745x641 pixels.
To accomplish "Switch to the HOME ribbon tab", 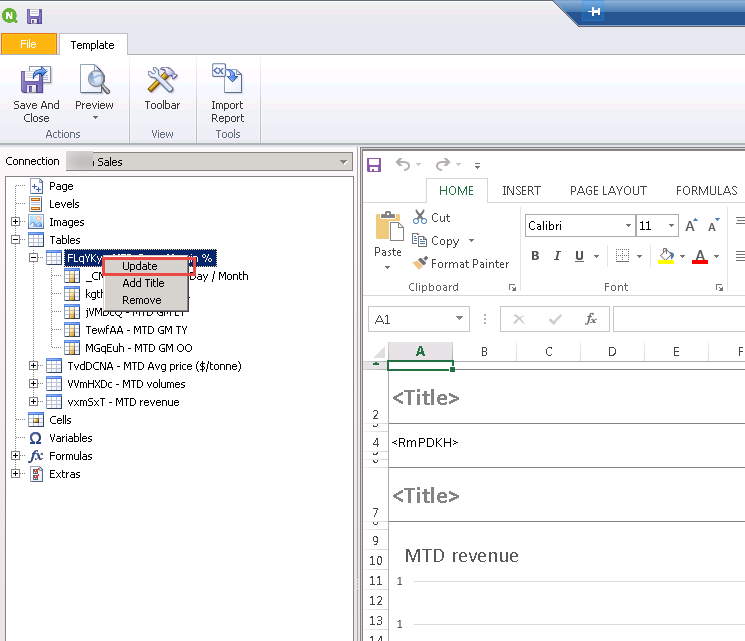I will click(x=457, y=191).
